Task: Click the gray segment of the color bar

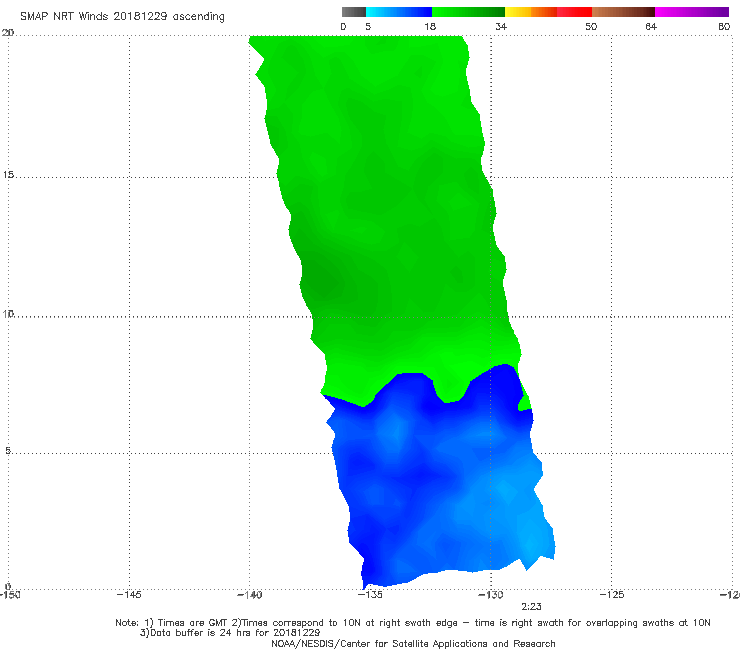Action: [x=353, y=12]
